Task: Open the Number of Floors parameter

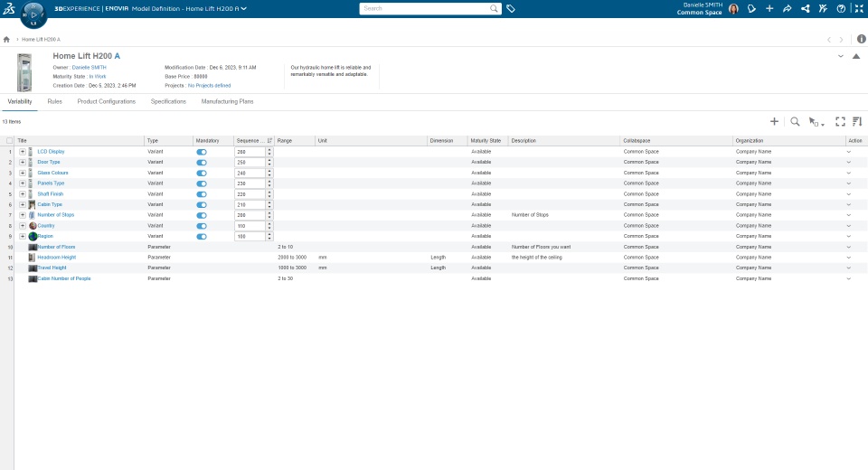Action: [x=56, y=247]
